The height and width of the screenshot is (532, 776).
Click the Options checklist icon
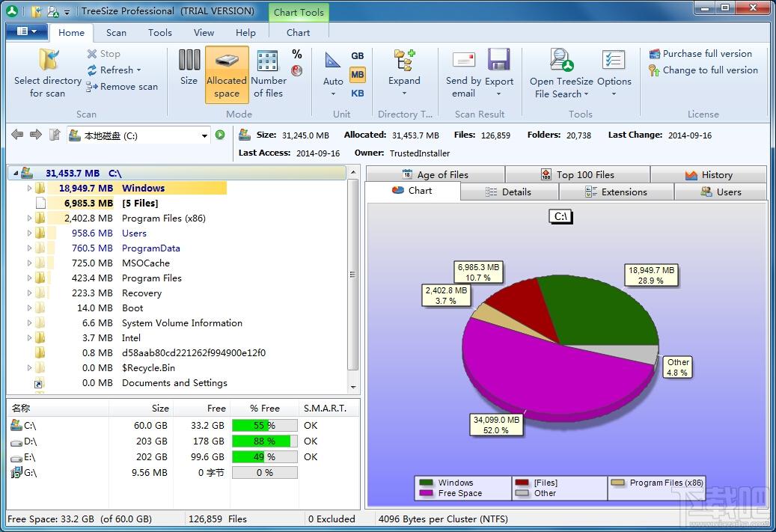614,60
